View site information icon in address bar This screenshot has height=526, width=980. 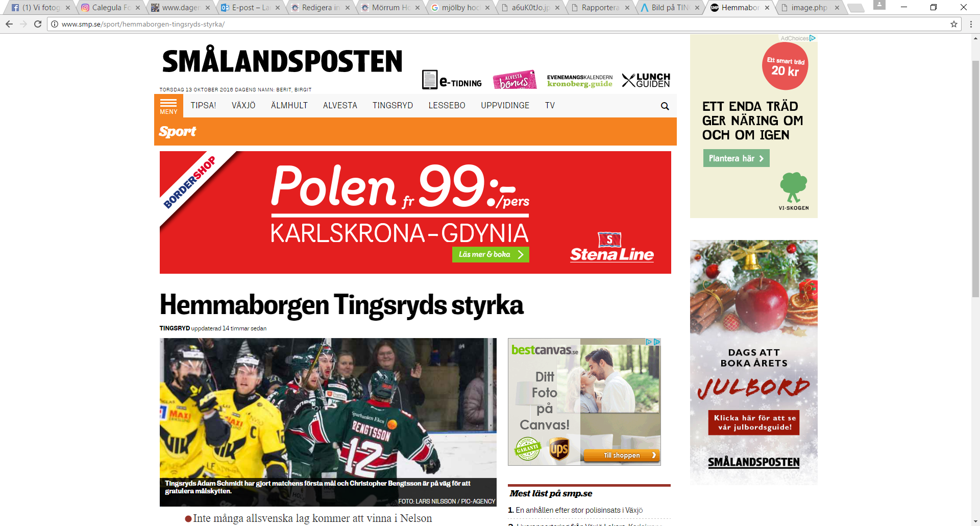tap(55, 24)
